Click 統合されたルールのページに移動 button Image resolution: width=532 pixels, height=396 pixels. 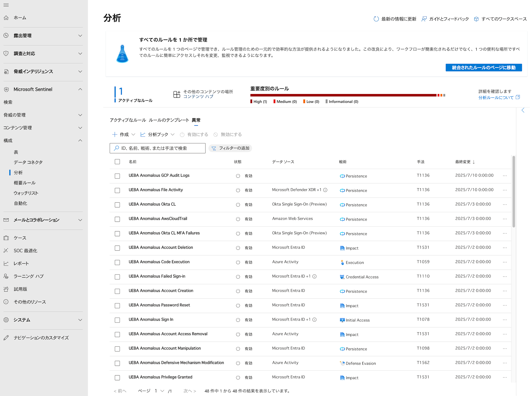click(x=484, y=68)
